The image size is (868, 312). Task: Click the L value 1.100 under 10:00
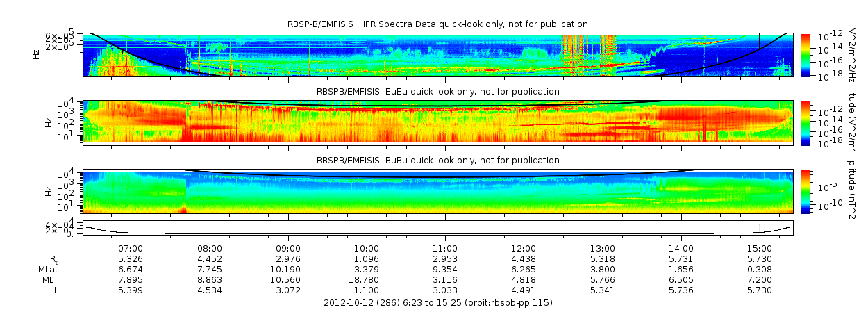click(x=367, y=290)
